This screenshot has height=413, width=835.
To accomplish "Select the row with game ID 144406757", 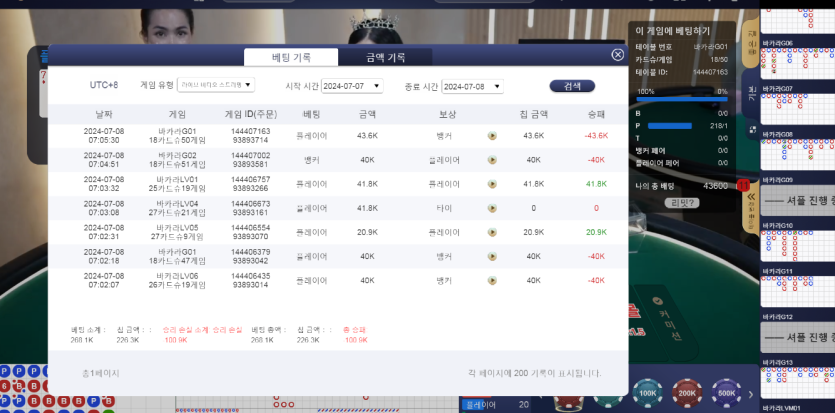I will 338,184.
